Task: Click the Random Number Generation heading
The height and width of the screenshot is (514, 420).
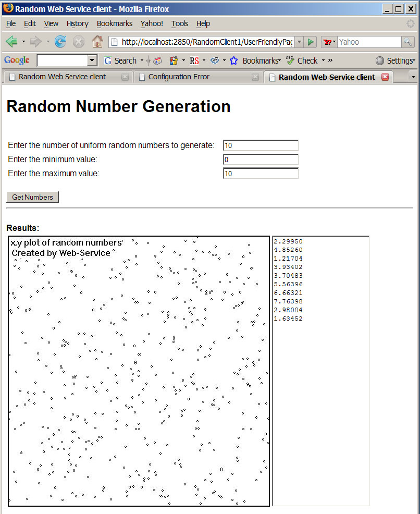Action: [x=118, y=106]
